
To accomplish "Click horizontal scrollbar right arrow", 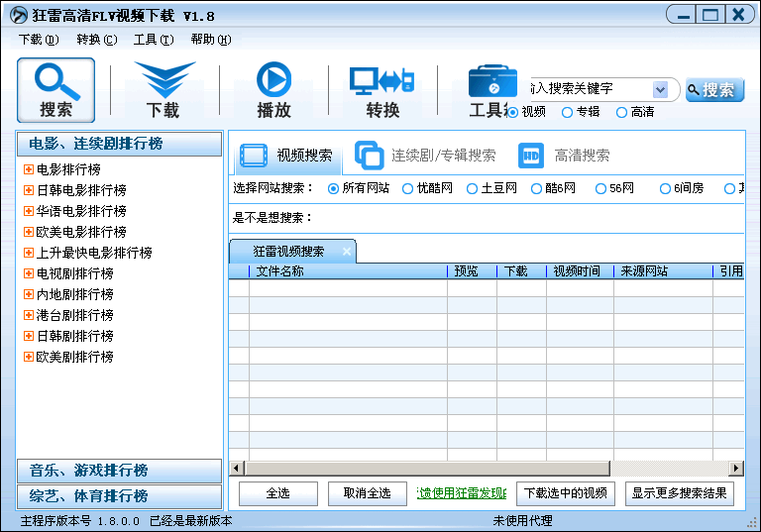I will 736,469.
